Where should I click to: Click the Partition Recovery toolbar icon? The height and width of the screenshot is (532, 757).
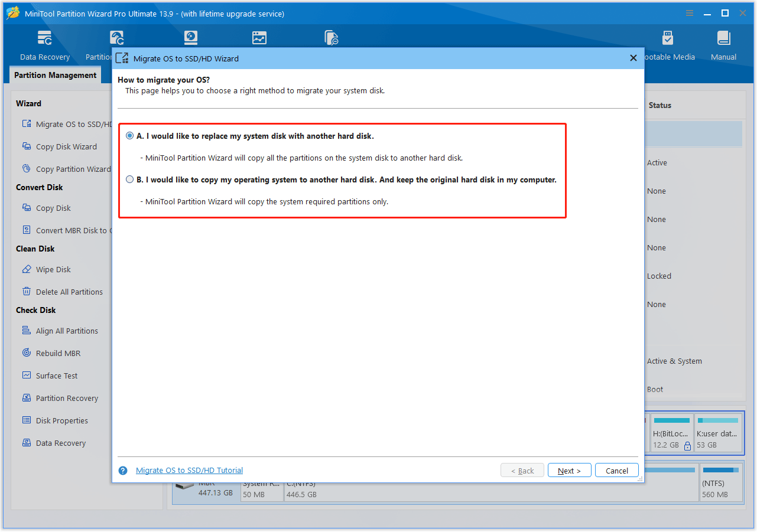pyautogui.click(x=117, y=38)
